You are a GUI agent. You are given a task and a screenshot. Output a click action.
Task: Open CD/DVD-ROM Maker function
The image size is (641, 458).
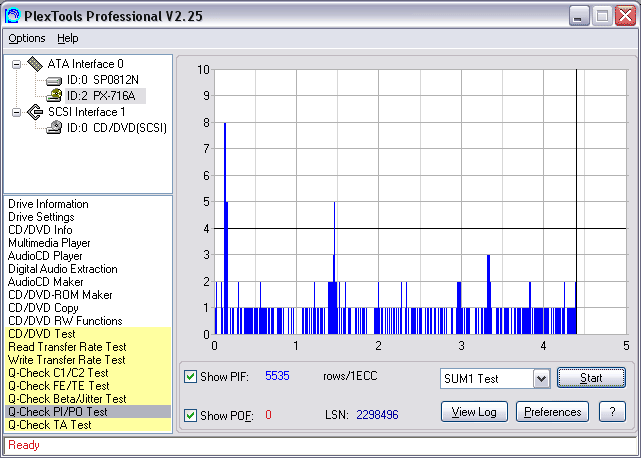coord(60,295)
